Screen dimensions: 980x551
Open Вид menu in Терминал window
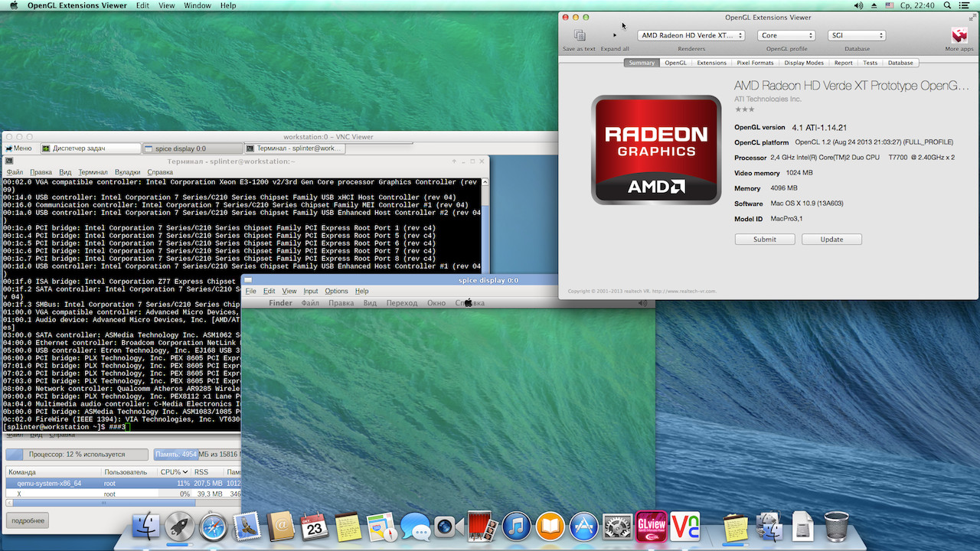(65, 172)
